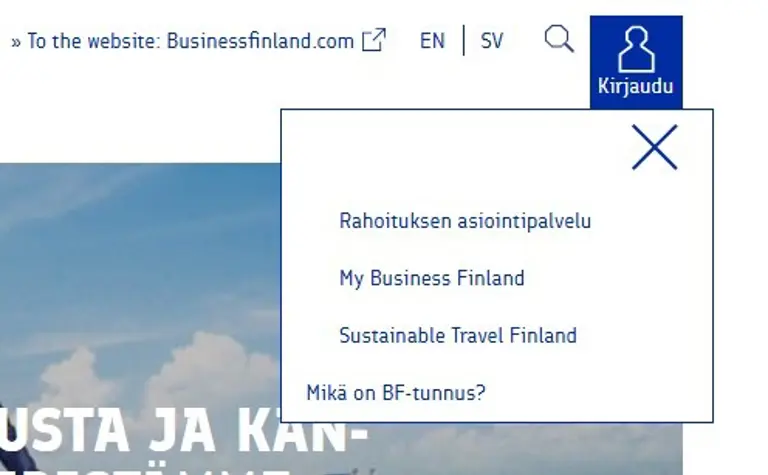Click the external link icon after Businessfinland.com

[374, 40]
